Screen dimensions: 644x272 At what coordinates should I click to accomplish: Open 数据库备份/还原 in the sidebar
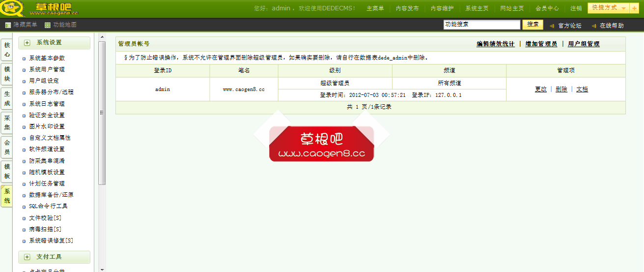[51, 195]
